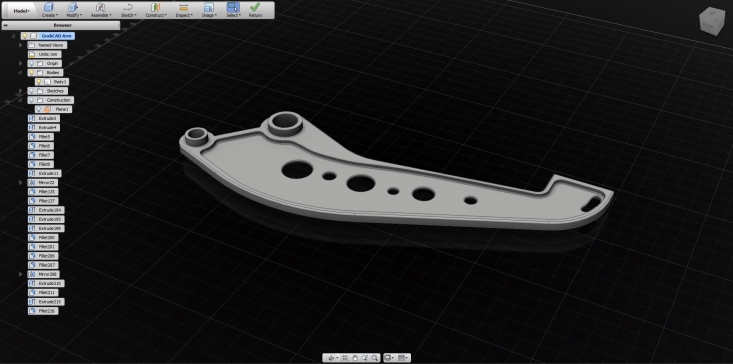
Task: Select the Extrude215 feature
Action: [x=47, y=301]
